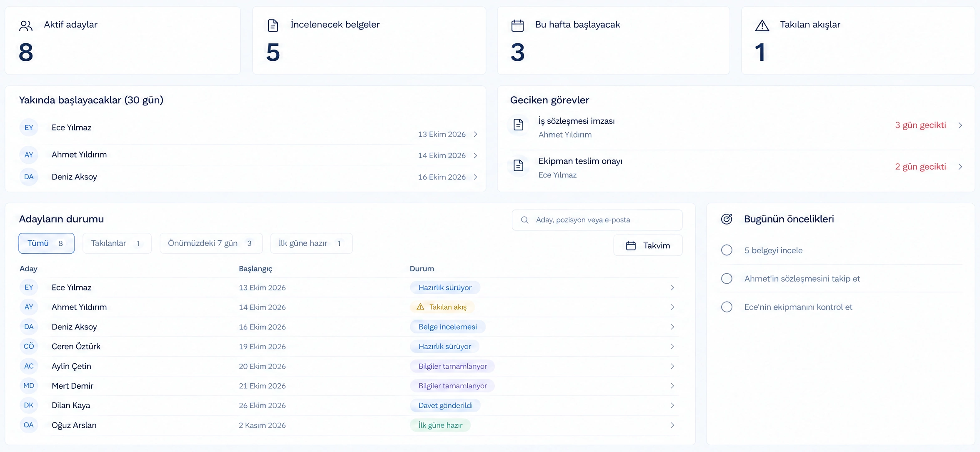The image size is (980, 452).
Task: Open Oğuz Arslan row chevron
Action: click(672, 425)
